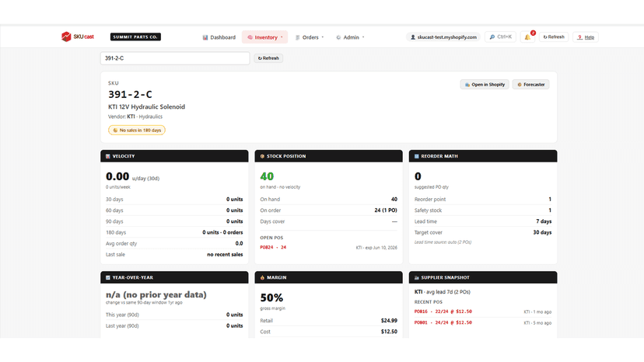Click the Orders list icon

298,37
